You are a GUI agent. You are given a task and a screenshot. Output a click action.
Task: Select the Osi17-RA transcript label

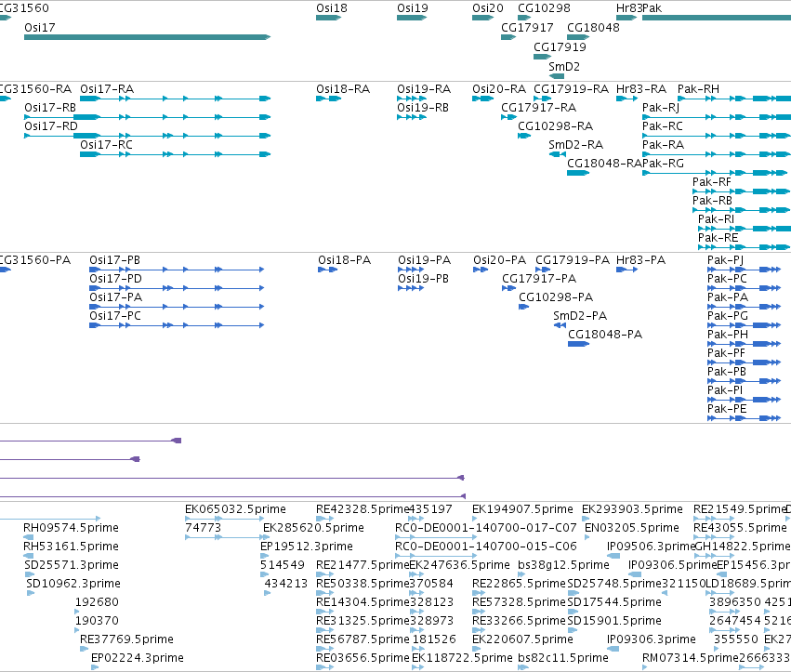point(107,89)
